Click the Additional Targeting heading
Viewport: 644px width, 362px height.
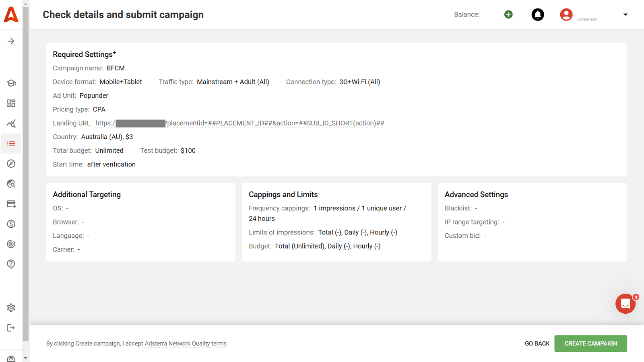pos(87,194)
